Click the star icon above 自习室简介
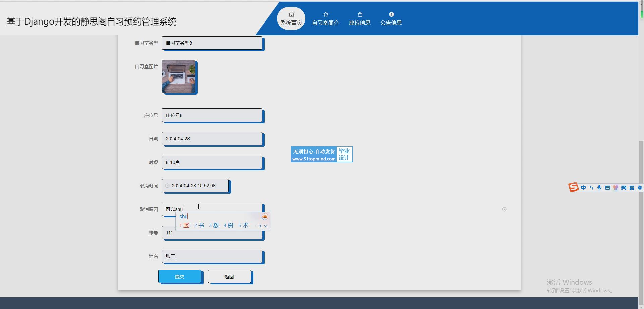Screen dimensions: 644x309 coord(326,14)
